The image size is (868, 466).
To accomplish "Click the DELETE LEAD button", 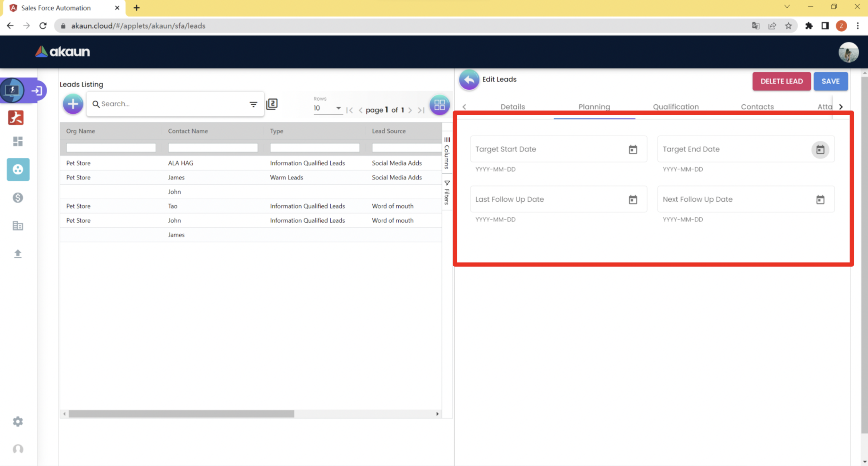I will [781, 81].
